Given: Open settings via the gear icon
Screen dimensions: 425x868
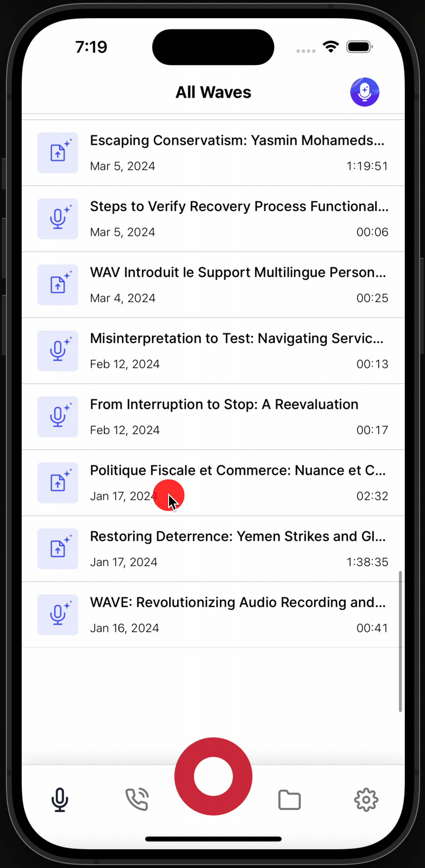Looking at the screenshot, I should pyautogui.click(x=366, y=799).
